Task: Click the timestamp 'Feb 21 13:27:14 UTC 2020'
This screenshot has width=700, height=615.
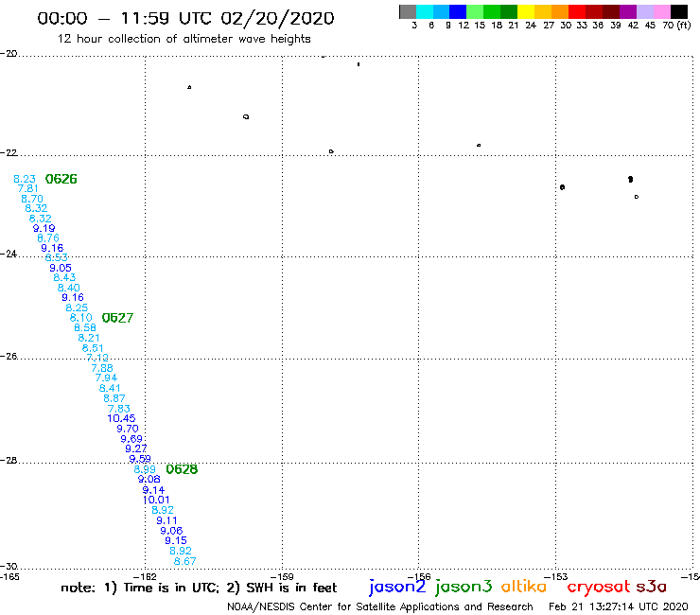Action: 619,606
